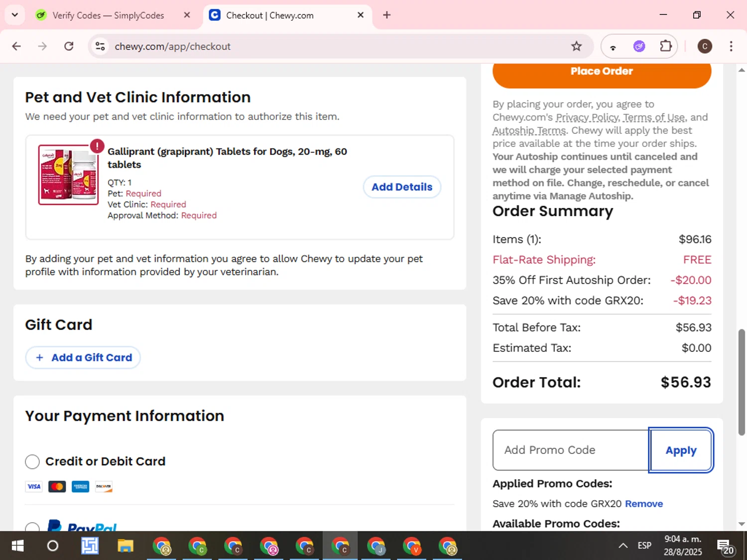This screenshot has width=747, height=560.
Task: Click the scrollbar down arrow
Action: pyautogui.click(x=742, y=524)
